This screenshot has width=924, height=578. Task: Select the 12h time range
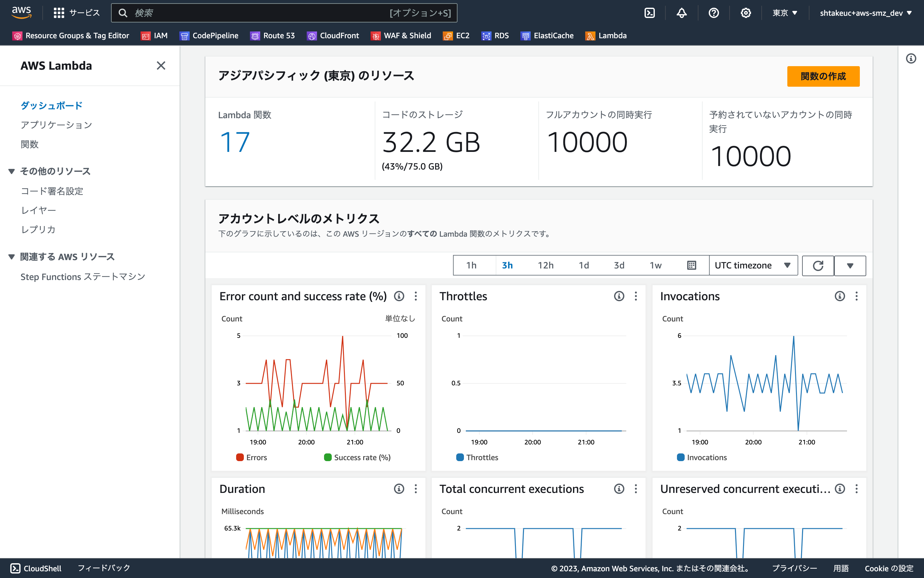click(546, 265)
